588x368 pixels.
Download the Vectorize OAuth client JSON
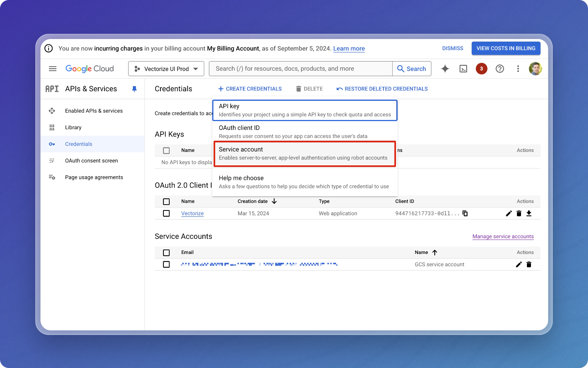[529, 213]
